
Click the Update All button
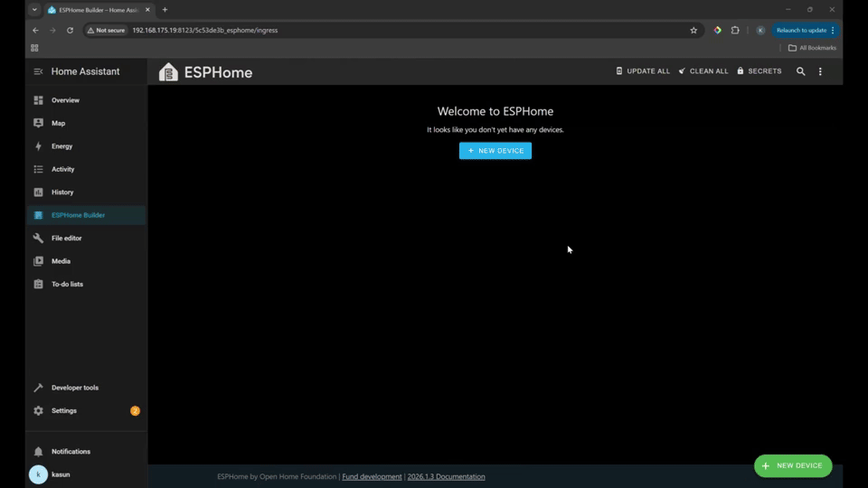(x=643, y=71)
